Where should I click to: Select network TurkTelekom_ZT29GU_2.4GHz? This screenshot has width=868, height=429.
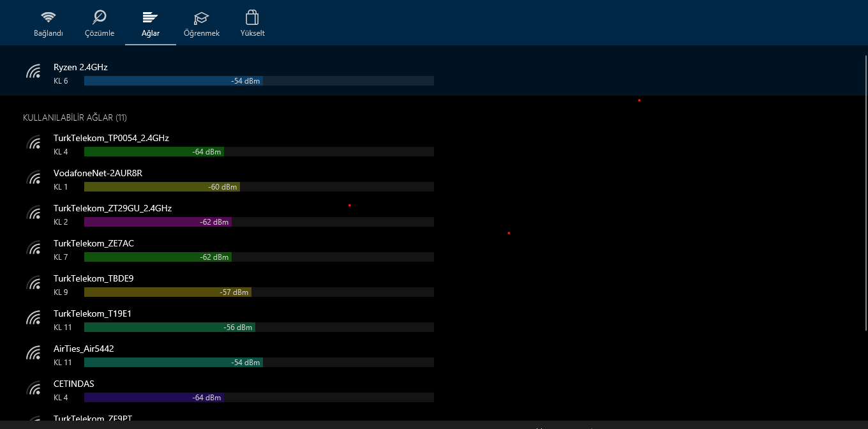[x=112, y=208]
